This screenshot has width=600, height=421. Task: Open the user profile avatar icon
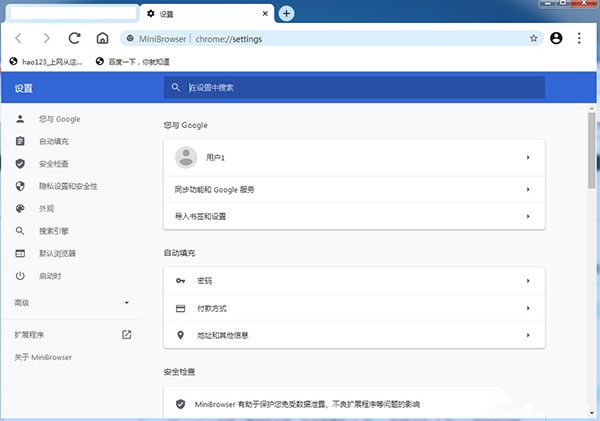tap(558, 38)
